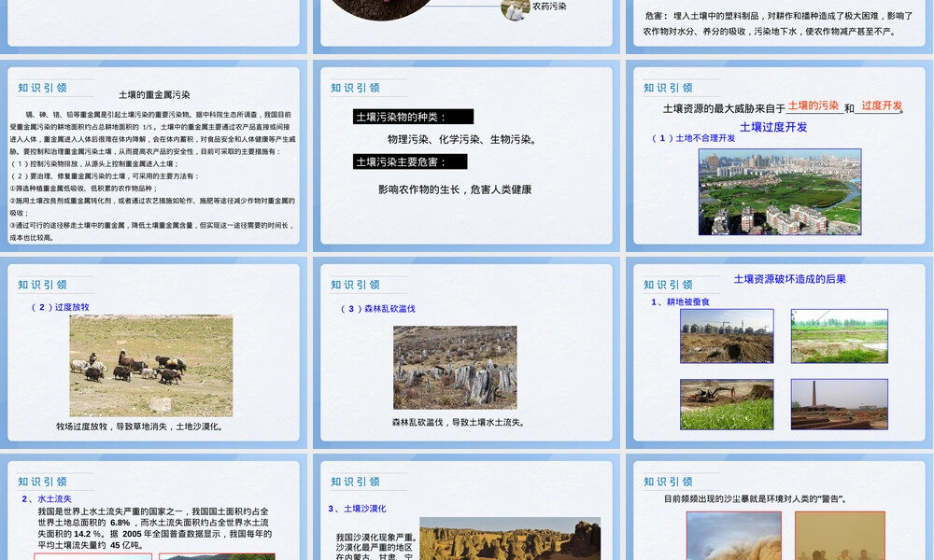The height and width of the screenshot is (560, 934).
Task: Click the line （1）控制污染物排放
Action: (x=94, y=163)
